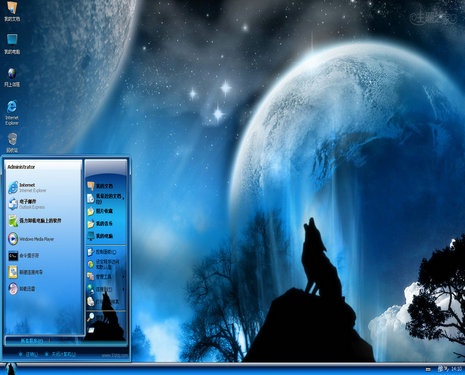Expand the Connect To submenu
Image resolution: width=465 pixels, height=375 pixels.
point(106,289)
